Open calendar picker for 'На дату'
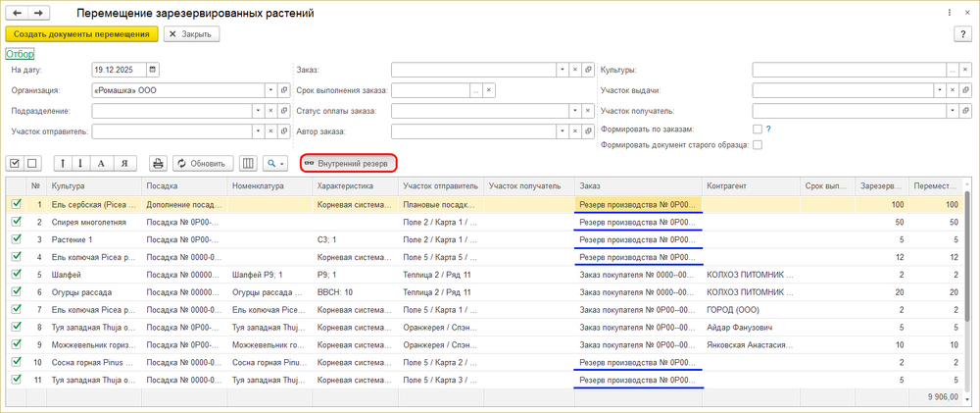Screen dimensions: 980x413 click(152, 71)
